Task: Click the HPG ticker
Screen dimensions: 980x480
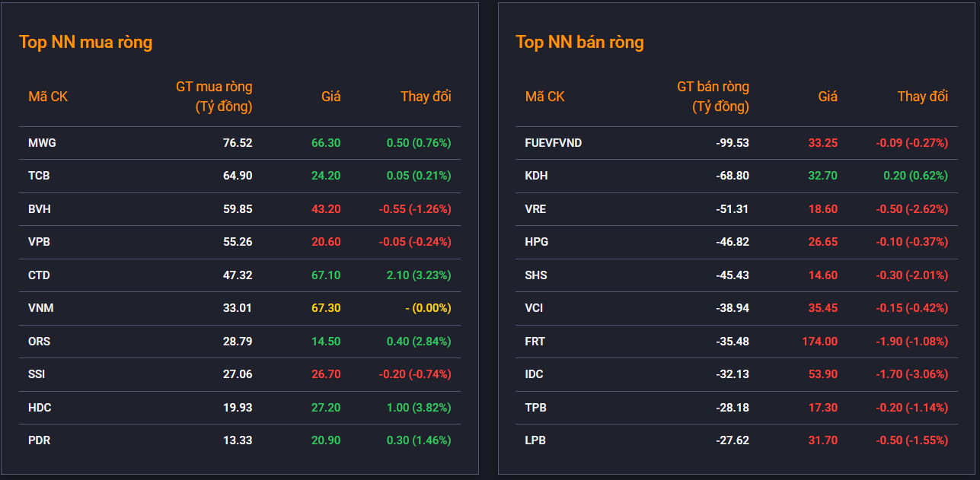Action: coord(537,242)
